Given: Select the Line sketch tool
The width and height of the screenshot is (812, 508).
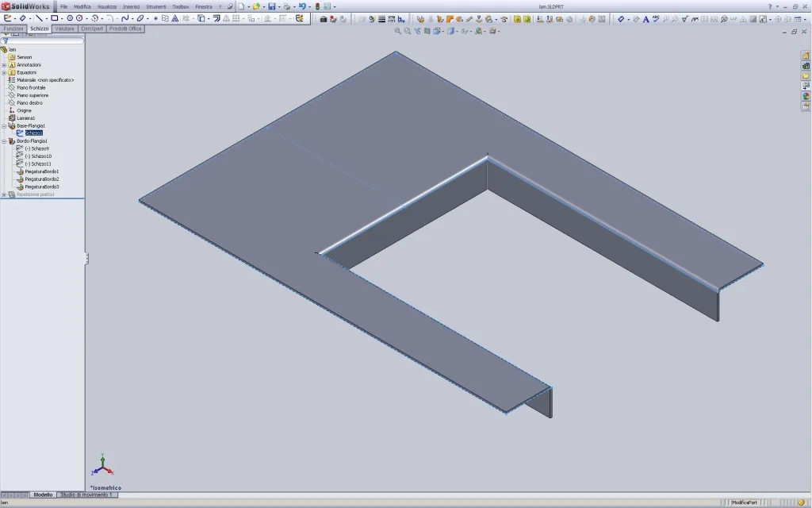Looking at the screenshot, I should tap(39, 18).
